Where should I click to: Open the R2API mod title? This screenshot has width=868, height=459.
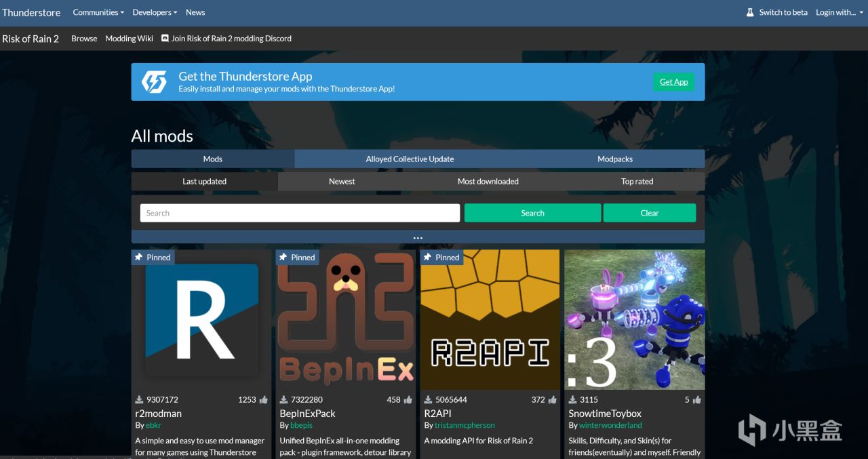438,414
